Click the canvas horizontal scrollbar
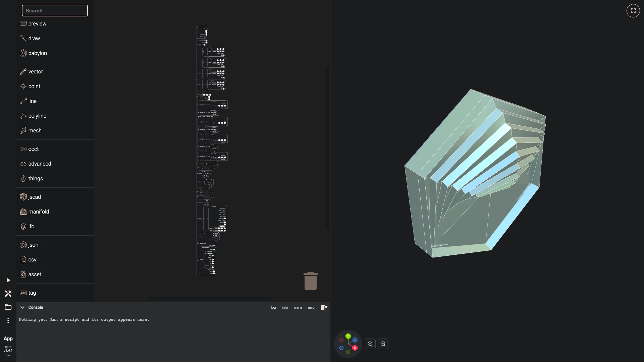The height and width of the screenshot is (362, 644). [210, 299]
